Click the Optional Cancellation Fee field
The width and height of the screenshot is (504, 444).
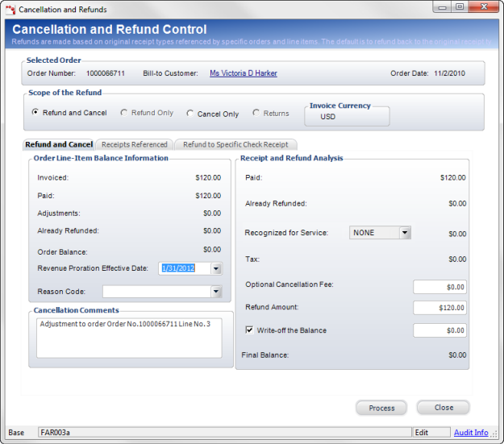(439, 287)
